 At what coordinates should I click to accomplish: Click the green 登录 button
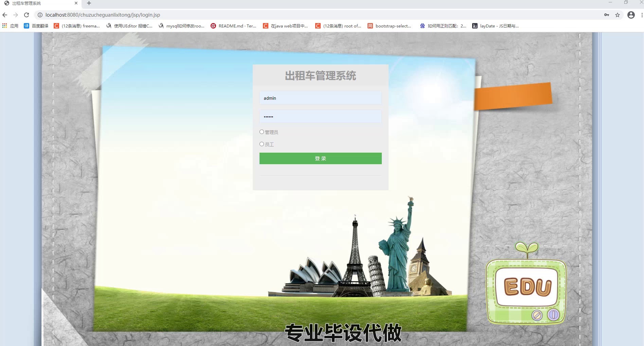coord(320,158)
